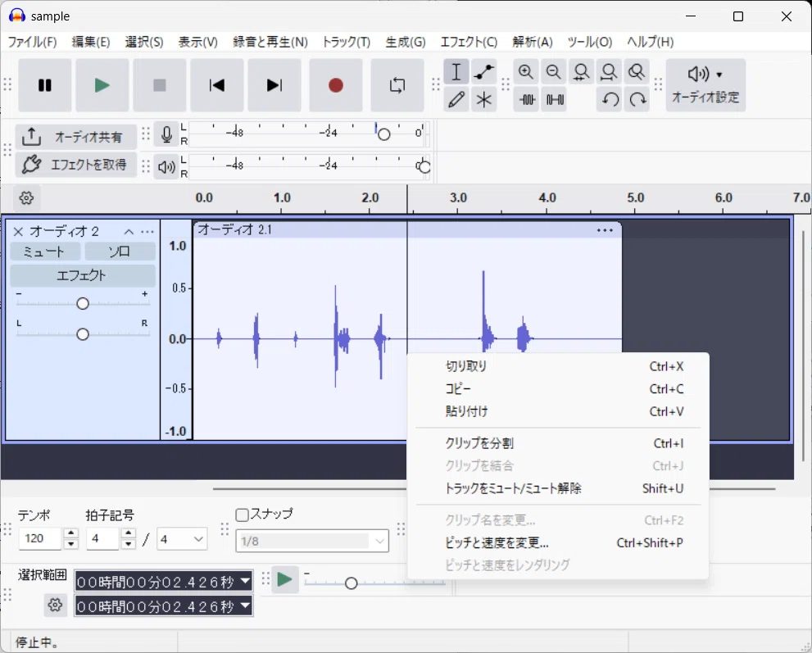Click the Undo arrow icon
The height and width of the screenshot is (653, 812).
pyautogui.click(x=610, y=99)
